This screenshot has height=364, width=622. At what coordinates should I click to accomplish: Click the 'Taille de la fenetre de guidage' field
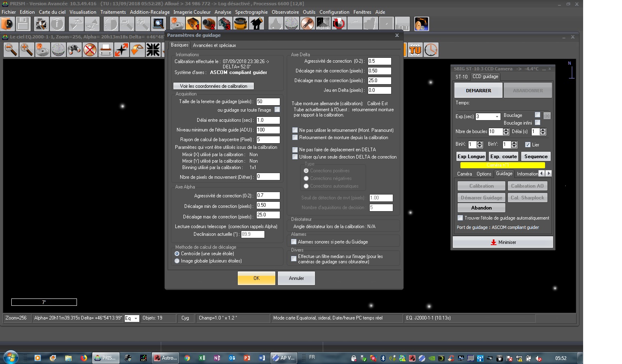coord(268,102)
